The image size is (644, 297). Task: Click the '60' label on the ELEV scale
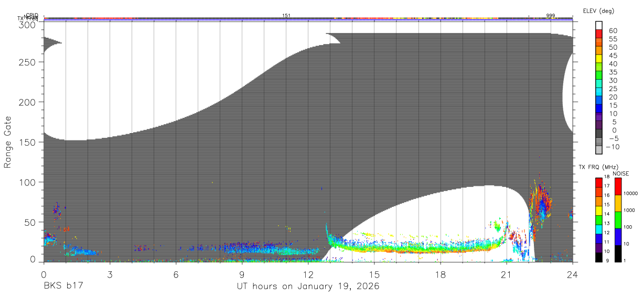[x=613, y=30]
